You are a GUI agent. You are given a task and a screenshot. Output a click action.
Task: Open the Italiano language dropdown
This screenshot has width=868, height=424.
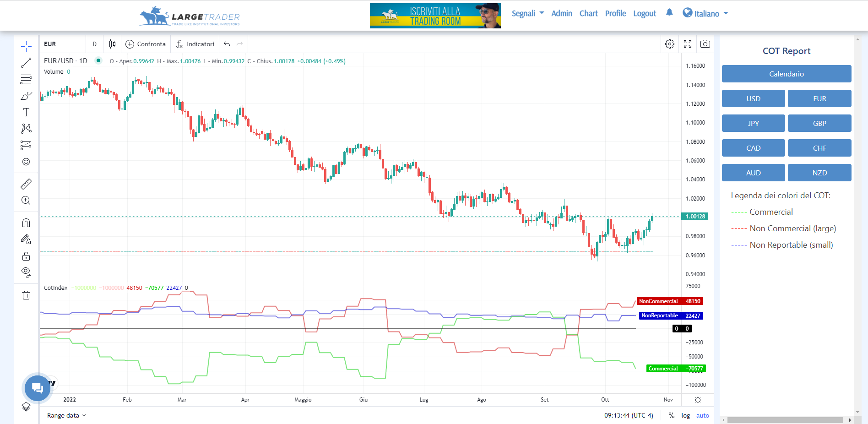(705, 13)
